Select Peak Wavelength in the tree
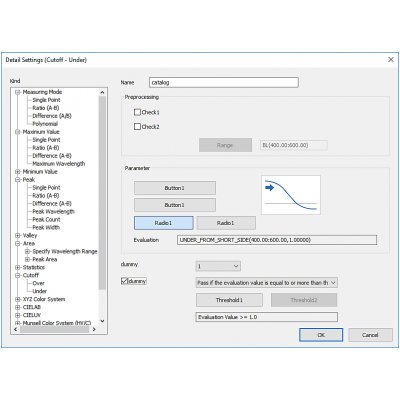 (53, 211)
